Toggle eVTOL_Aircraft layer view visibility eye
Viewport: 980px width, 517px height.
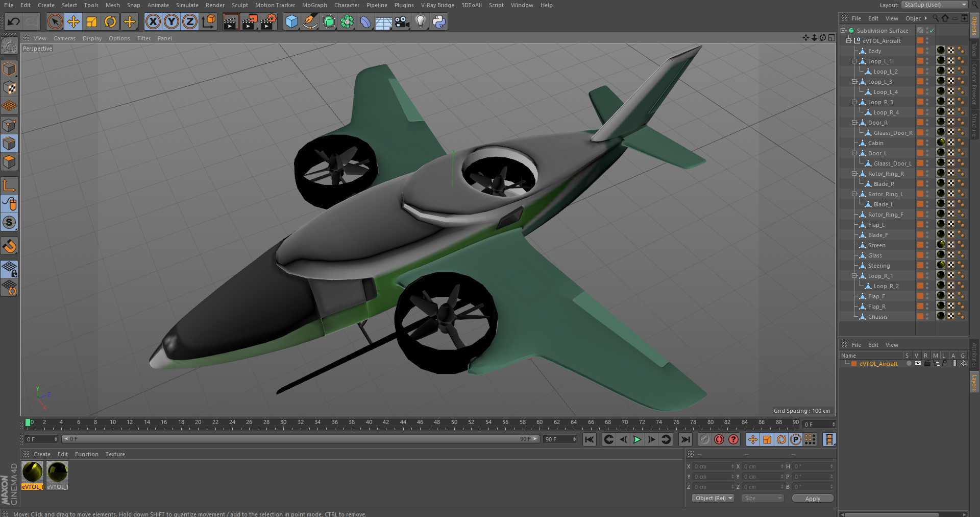tap(917, 363)
